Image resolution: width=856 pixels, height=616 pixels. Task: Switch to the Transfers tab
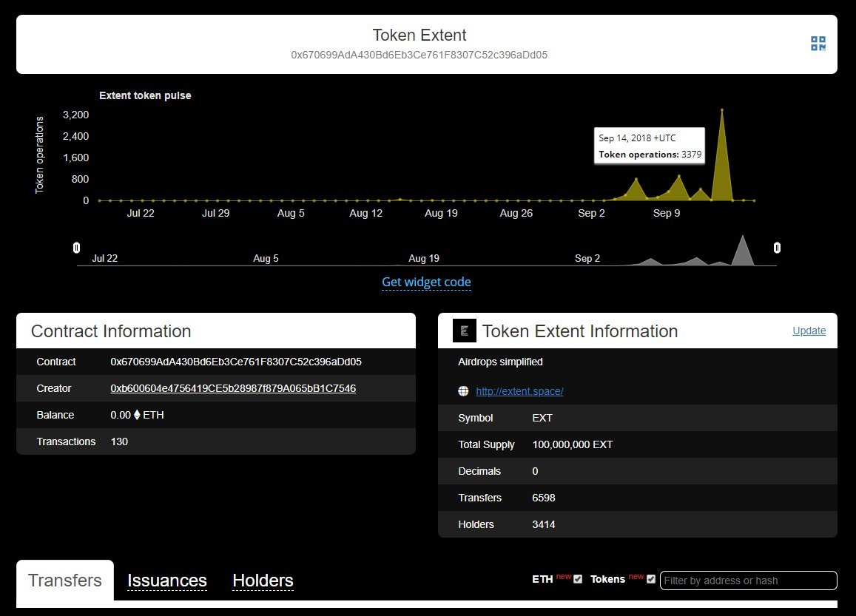pyautogui.click(x=65, y=580)
